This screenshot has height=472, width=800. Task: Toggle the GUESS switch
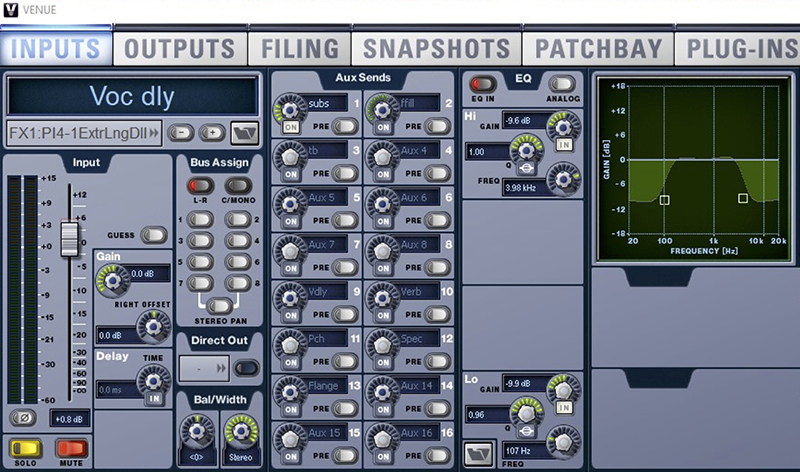[x=154, y=235]
